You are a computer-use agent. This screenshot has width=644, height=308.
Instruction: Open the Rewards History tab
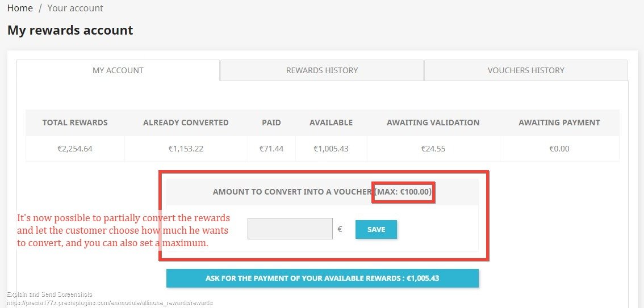tap(322, 70)
